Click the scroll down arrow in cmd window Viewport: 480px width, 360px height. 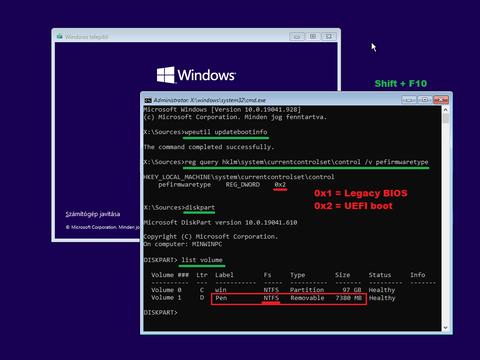pos(445,328)
